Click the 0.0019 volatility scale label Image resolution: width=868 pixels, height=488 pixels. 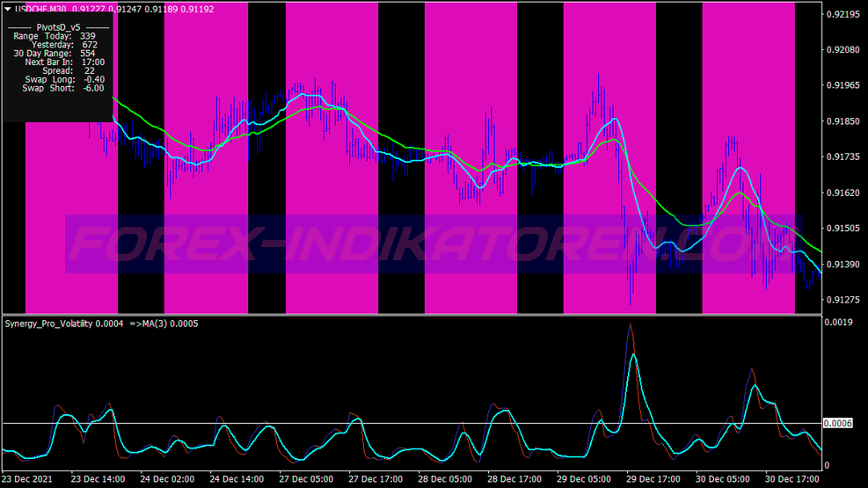pyautogui.click(x=838, y=322)
